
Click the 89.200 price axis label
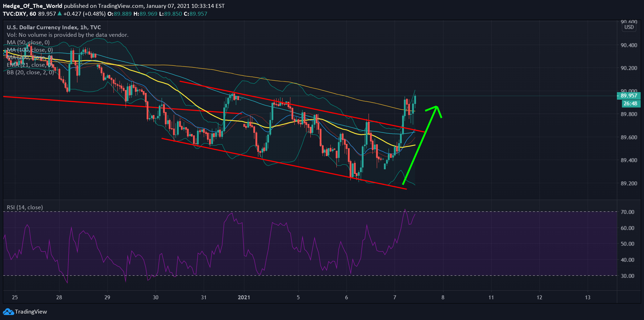(629, 183)
